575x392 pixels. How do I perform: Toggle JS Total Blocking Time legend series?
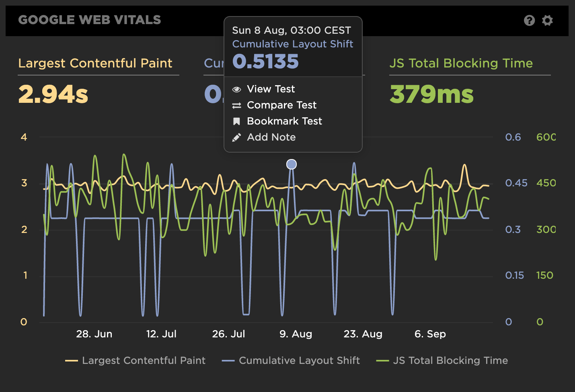pyautogui.click(x=442, y=360)
